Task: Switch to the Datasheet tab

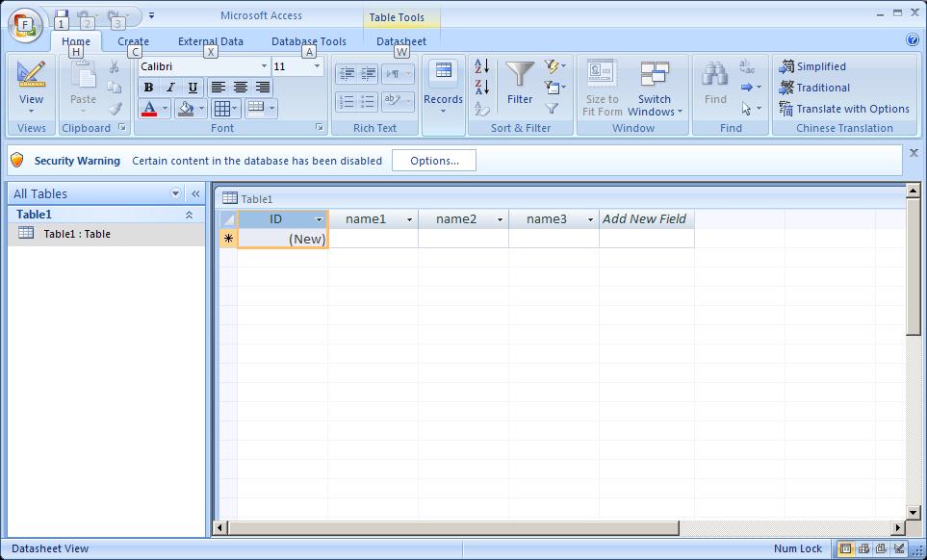Action: click(x=401, y=41)
